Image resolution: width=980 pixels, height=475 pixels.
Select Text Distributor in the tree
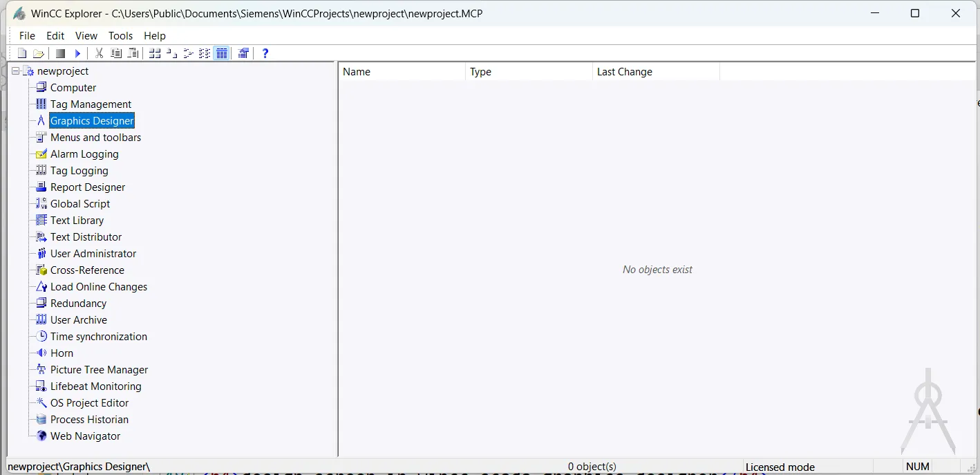coord(86,236)
